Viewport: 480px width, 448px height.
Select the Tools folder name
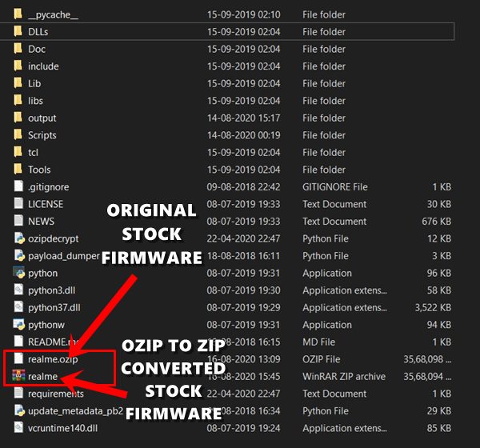39,170
